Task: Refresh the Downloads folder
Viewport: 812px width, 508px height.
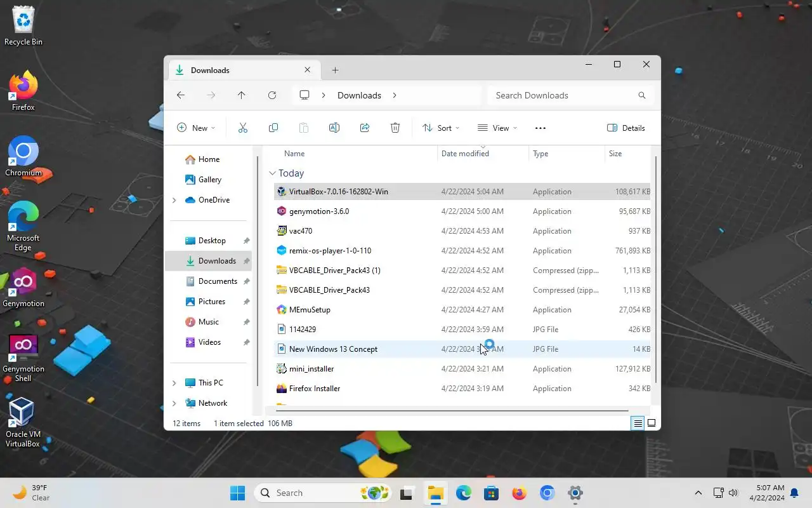Action: (272, 95)
